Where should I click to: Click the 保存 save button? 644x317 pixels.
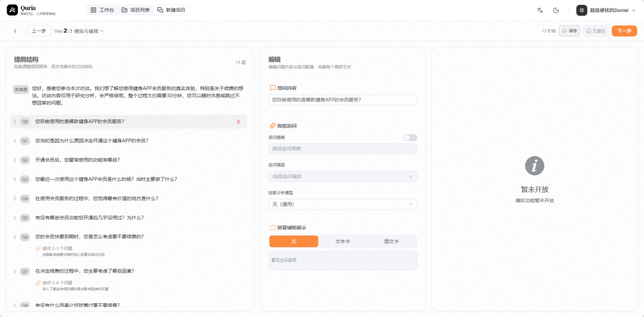(569, 31)
